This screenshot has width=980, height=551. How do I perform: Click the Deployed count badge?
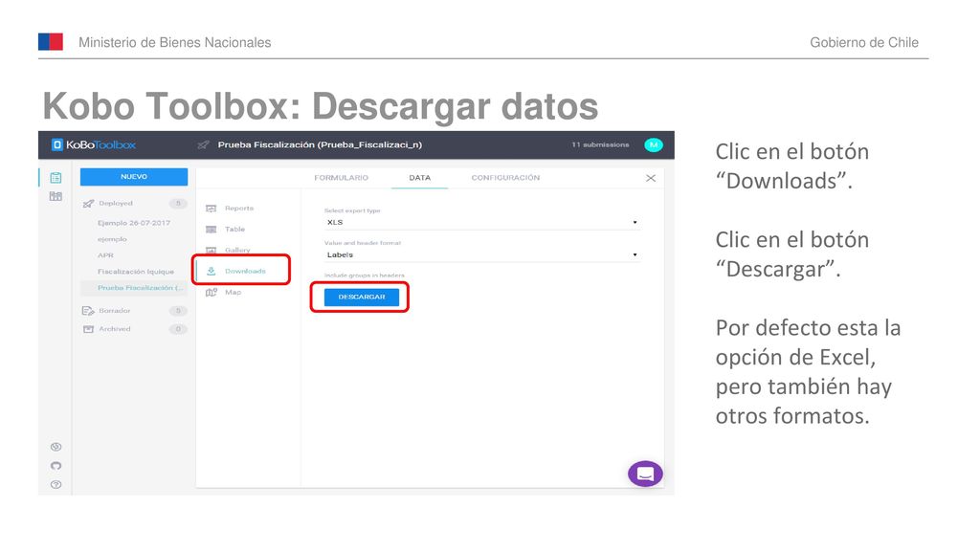[x=178, y=204]
